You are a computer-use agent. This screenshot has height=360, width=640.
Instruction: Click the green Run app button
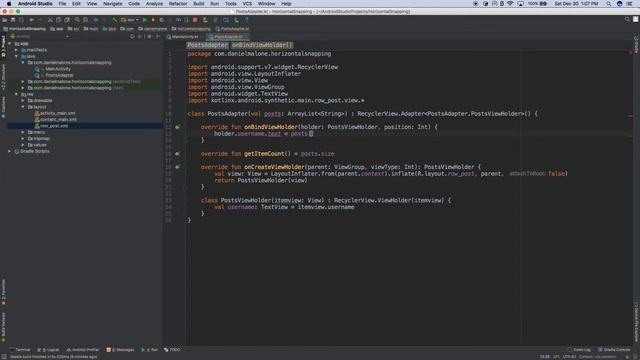(x=144, y=20)
